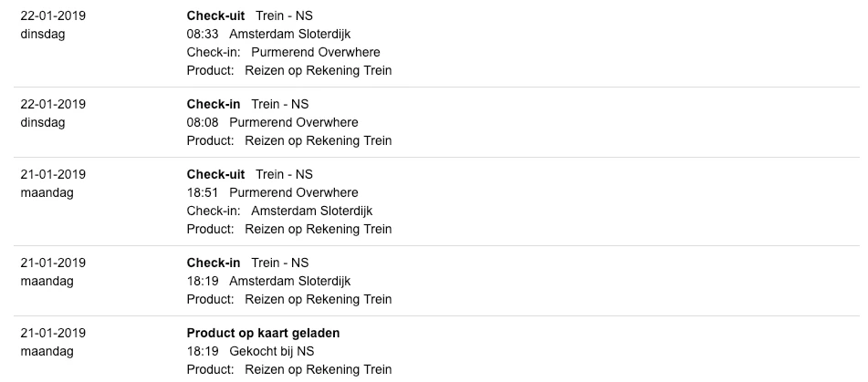This screenshot has width=868, height=382.
Task: Click the date of the 18:19 train check-in
Action: coord(53,263)
